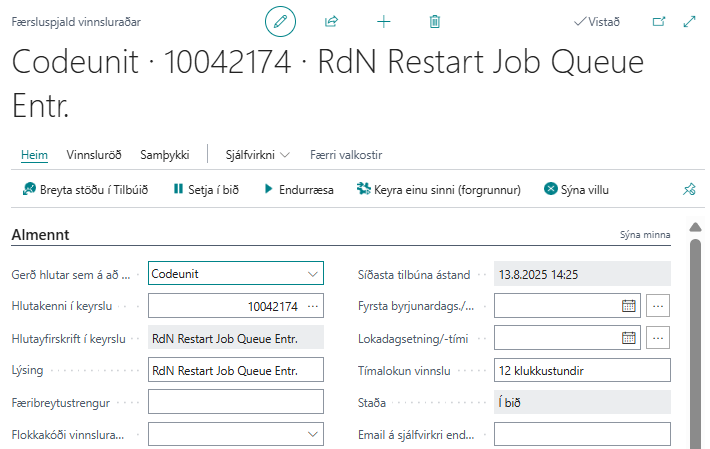Expand the Gerð hlutar Codeunit dropdown

313,273
